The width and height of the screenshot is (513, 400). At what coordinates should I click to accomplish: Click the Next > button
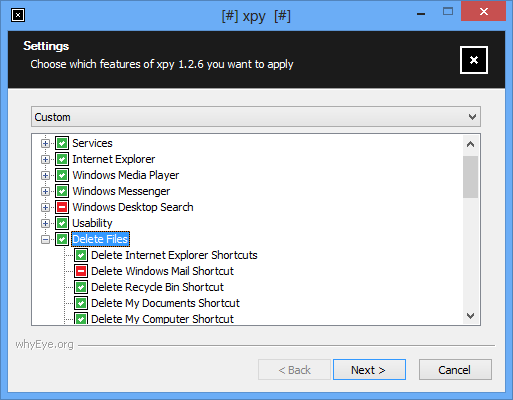pos(369,370)
